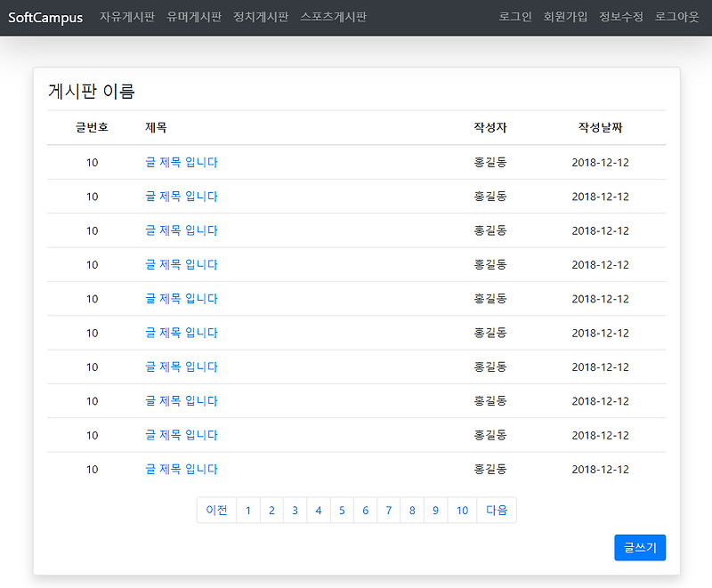Select page 10 in the pagination bar
The height and width of the screenshot is (588, 712).
(x=461, y=510)
